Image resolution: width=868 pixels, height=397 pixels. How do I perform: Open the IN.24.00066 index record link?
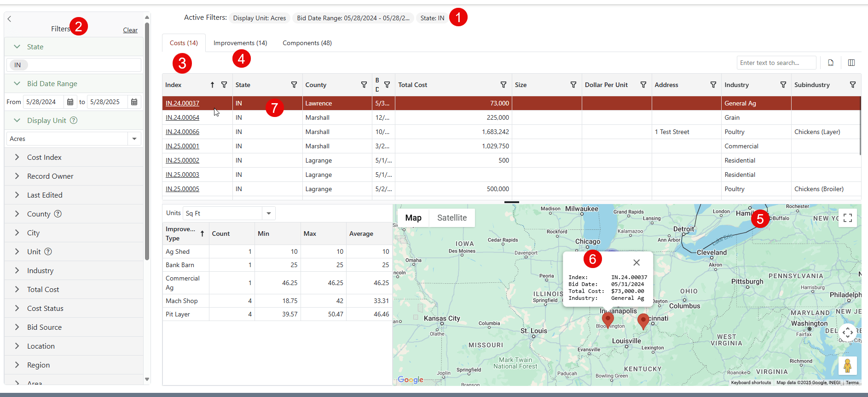(x=182, y=132)
